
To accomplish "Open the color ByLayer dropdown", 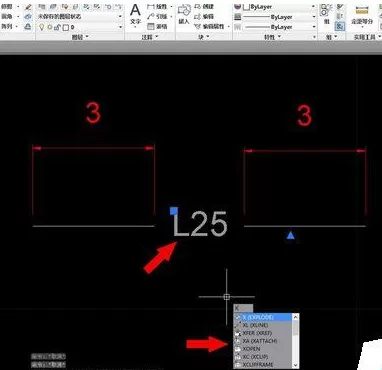I will pos(313,7).
